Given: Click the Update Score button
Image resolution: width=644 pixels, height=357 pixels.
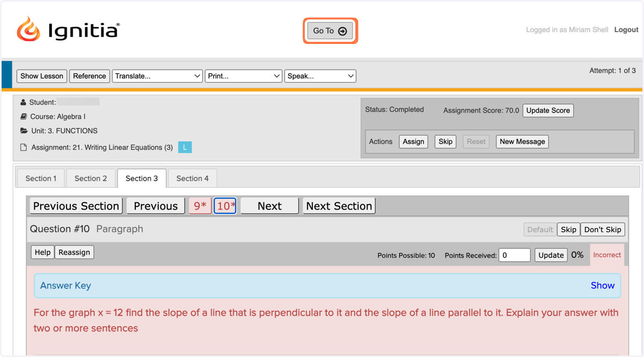Looking at the screenshot, I should pyautogui.click(x=548, y=110).
